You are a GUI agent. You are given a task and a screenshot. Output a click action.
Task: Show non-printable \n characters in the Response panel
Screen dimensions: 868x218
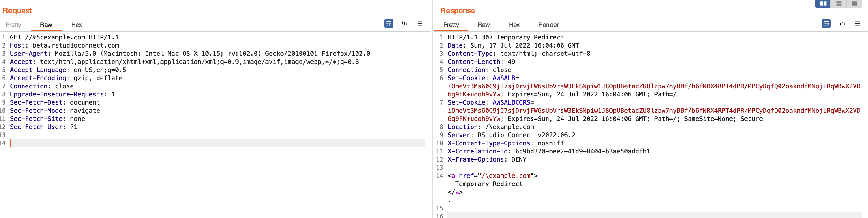[842, 23]
